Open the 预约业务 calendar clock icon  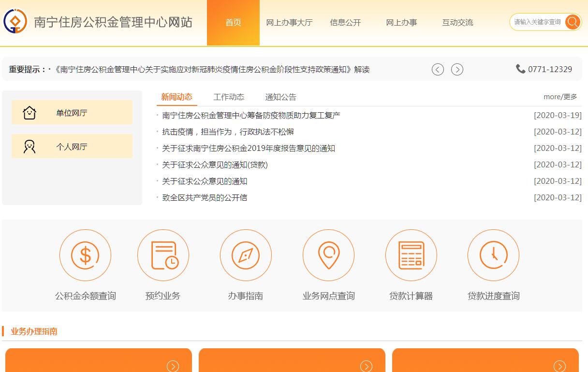coord(163,255)
